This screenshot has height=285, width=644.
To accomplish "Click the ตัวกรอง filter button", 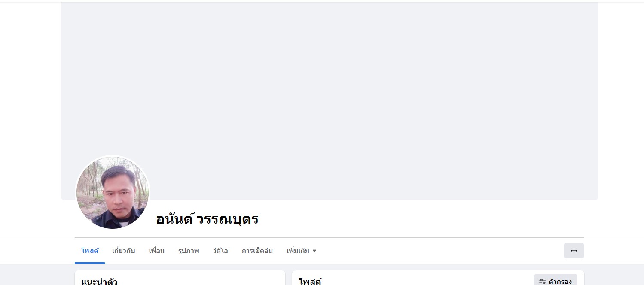I will tap(555, 280).
